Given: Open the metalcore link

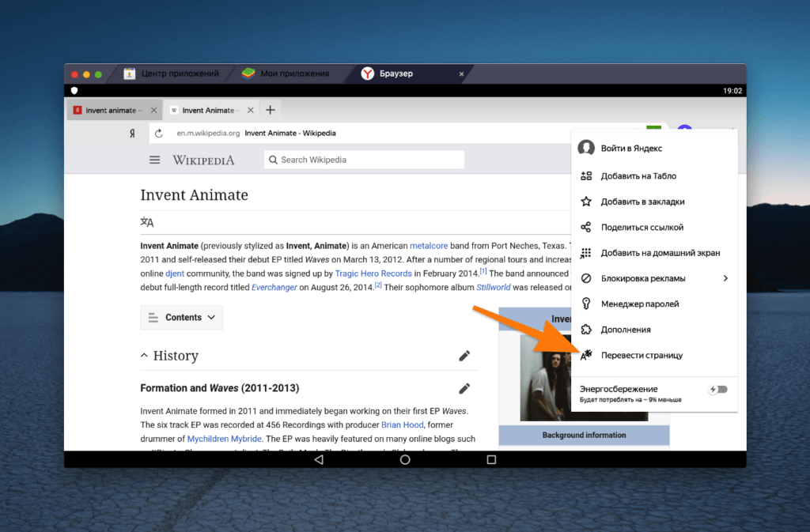Looking at the screenshot, I should click(429, 246).
